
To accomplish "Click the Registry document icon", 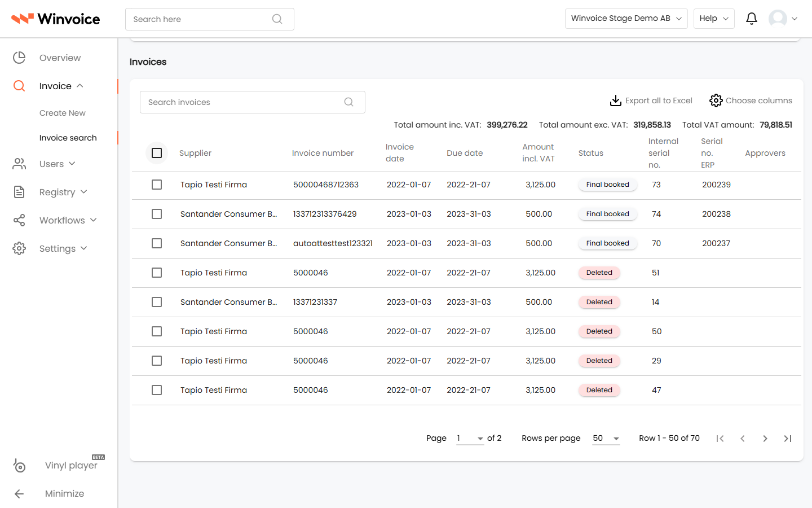I will (19, 192).
